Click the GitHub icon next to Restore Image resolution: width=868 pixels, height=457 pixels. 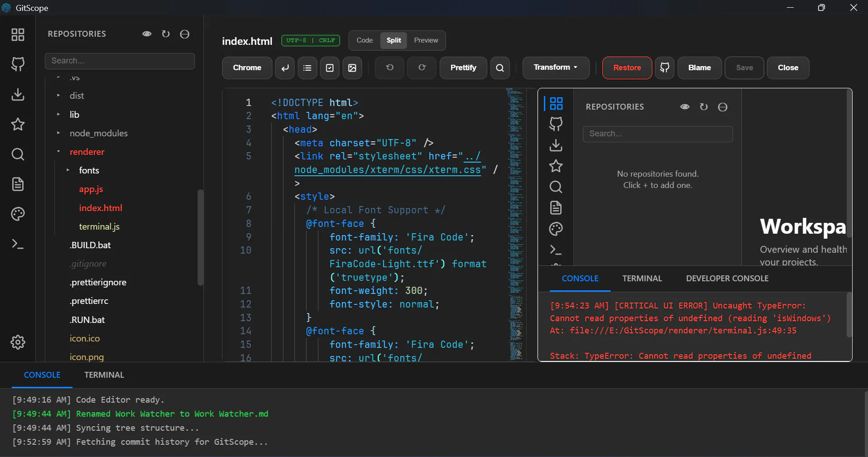coord(664,68)
